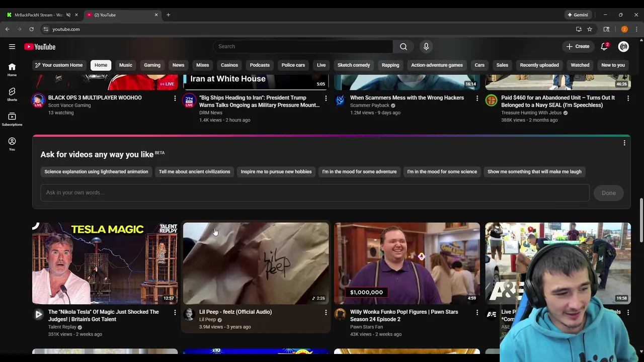Open Shorts in sidebar
The image size is (644, 362).
coord(12,95)
